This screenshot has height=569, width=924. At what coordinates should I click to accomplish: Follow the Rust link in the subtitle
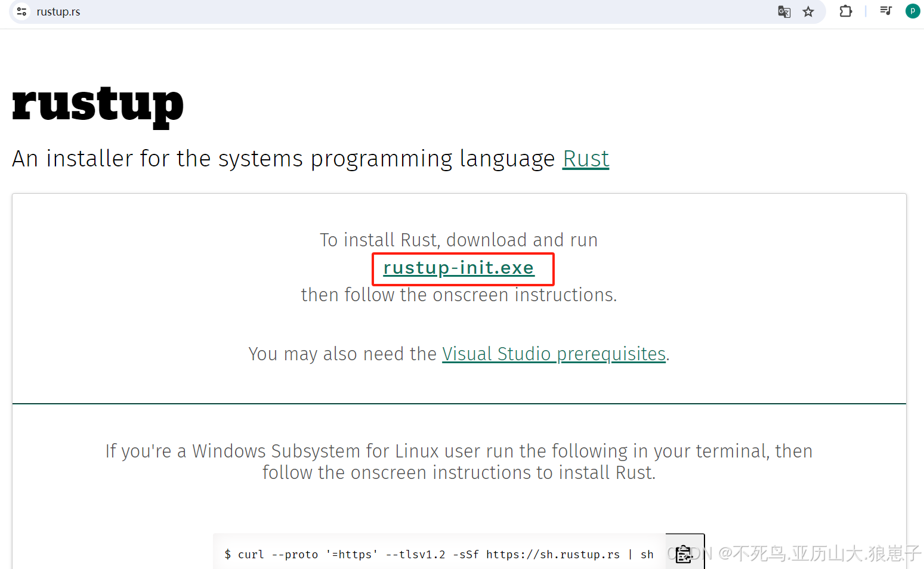[x=586, y=159]
